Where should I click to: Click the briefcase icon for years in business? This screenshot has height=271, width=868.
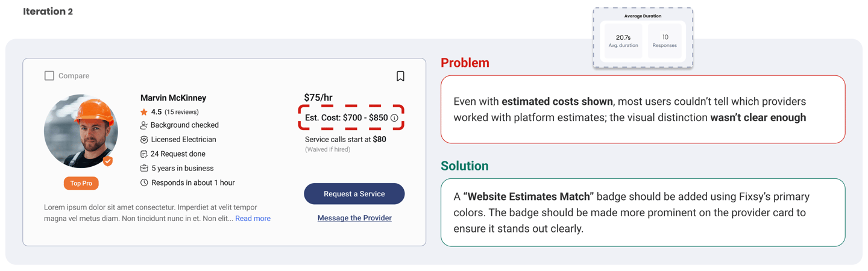click(x=144, y=169)
